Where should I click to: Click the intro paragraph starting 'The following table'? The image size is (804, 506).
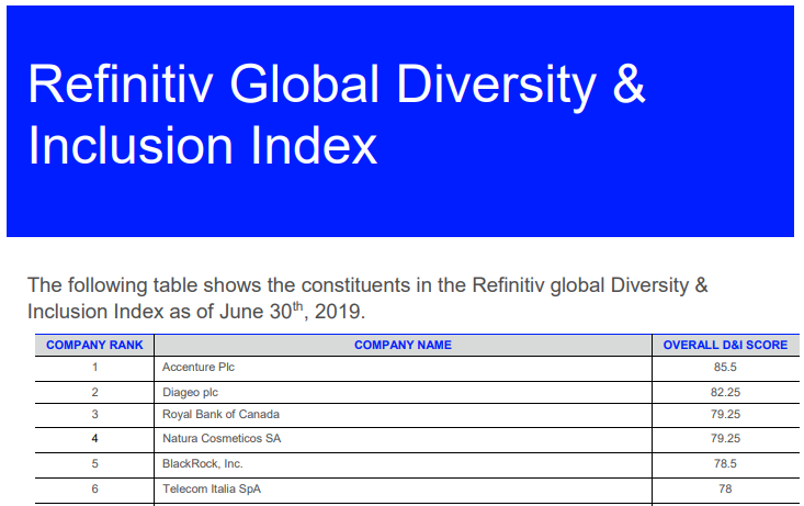coord(367,298)
